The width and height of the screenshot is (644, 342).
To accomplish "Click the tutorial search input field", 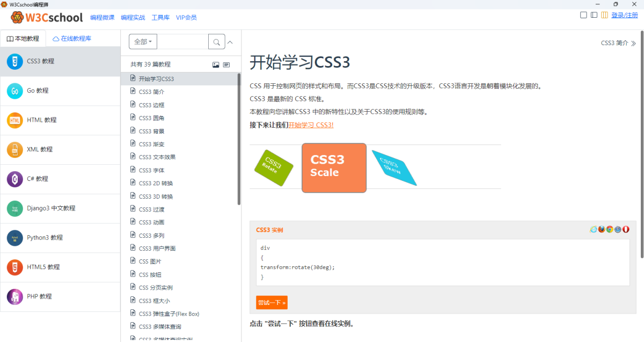I will point(182,42).
